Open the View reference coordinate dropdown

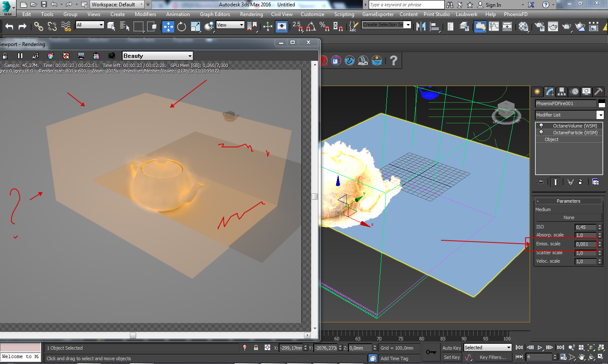click(230, 25)
